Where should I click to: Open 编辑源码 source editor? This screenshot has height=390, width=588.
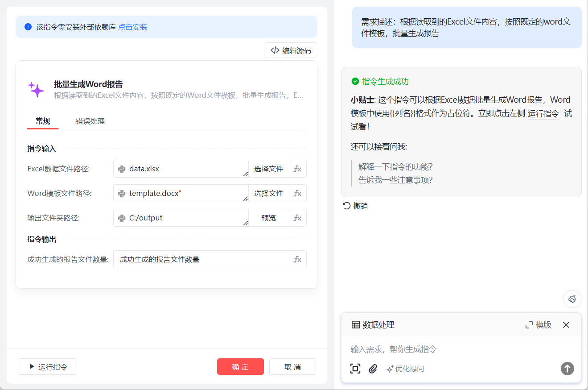click(x=291, y=50)
